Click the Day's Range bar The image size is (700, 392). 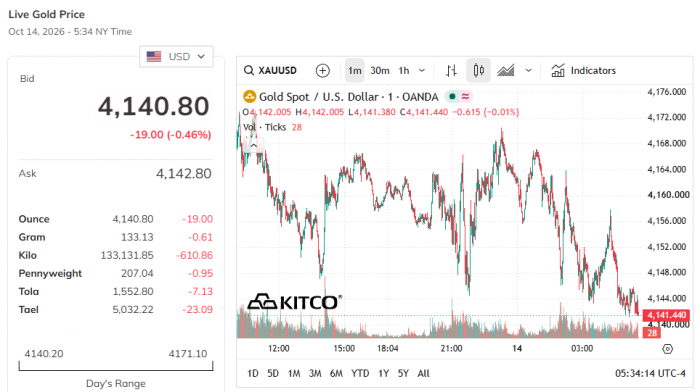pos(116,367)
